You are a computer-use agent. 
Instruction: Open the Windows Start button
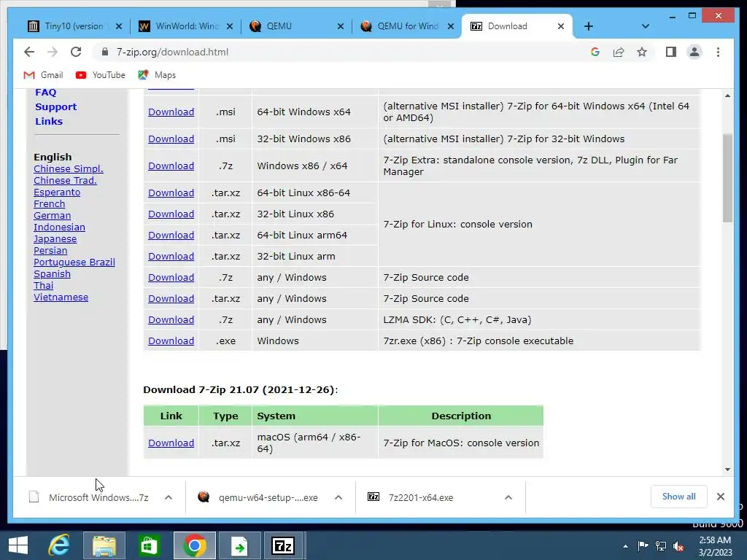pyautogui.click(x=18, y=545)
